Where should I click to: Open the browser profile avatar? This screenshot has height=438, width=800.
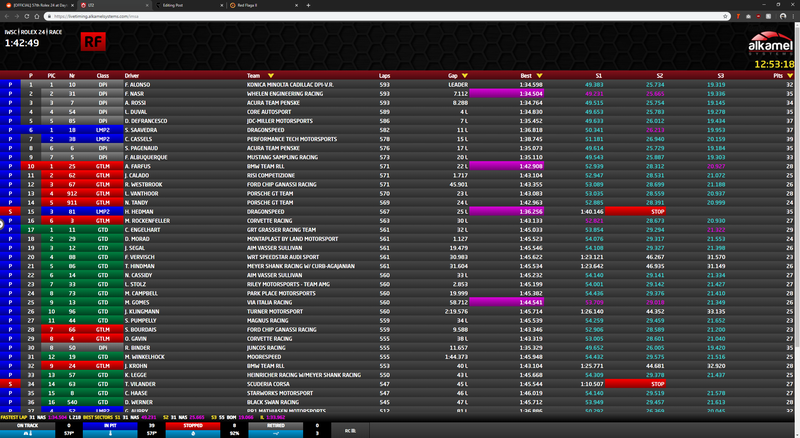(x=783, y=16)
